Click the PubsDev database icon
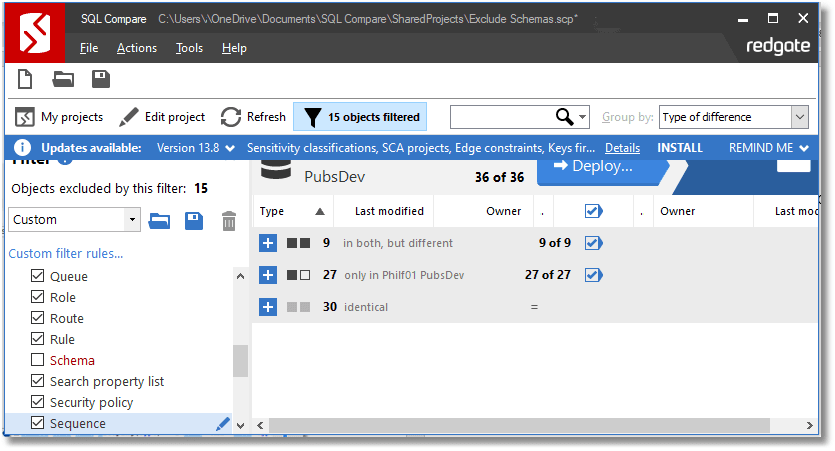 pos(276,170)
